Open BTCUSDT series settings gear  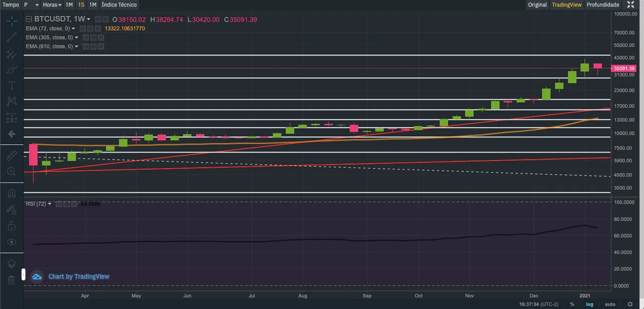[106, 19]
